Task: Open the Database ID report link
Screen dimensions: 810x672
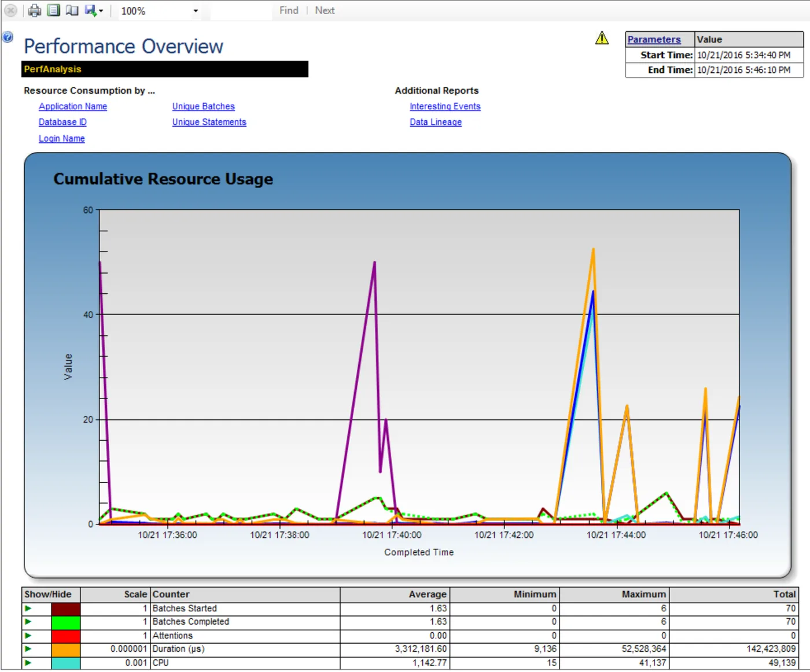Action: [62, 122]
